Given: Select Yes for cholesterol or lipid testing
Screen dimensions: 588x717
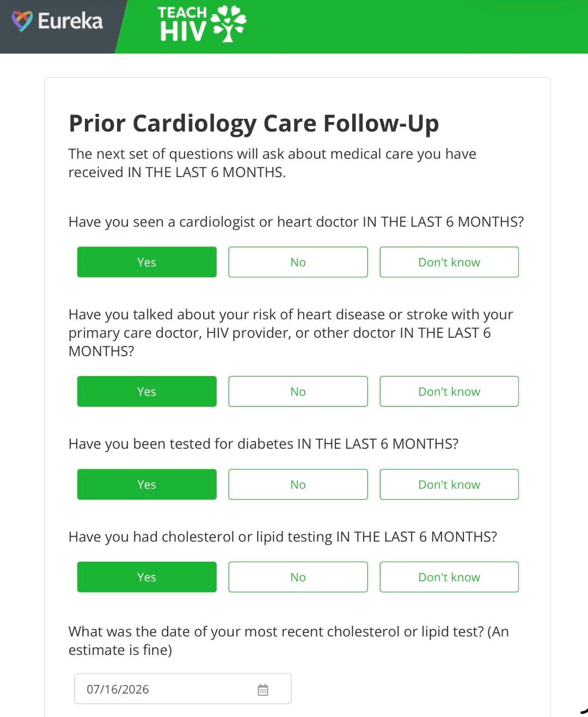Looking at the screenshot, I should 146,577.
